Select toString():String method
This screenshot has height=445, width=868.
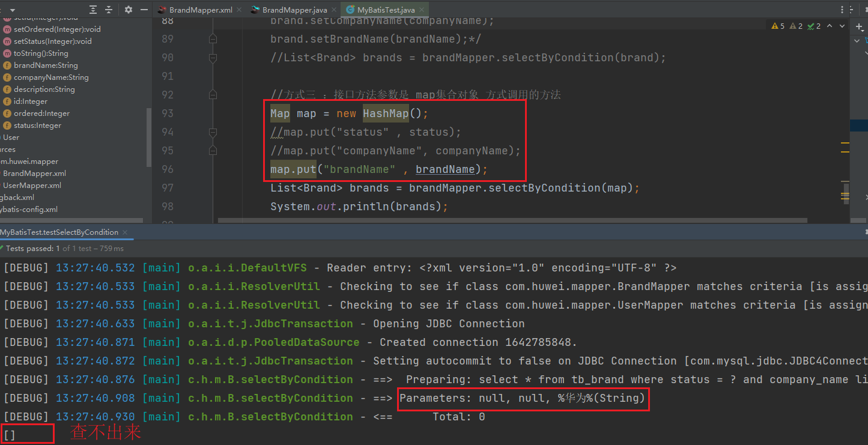click(x=41, y=53)
